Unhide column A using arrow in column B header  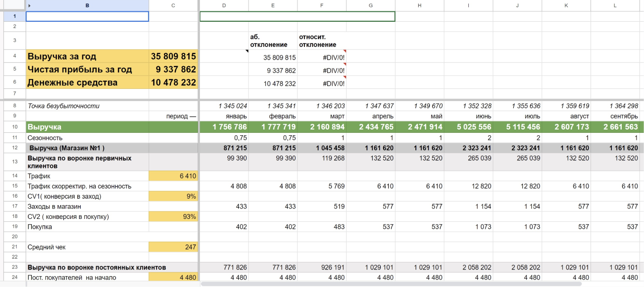pyautogui.click(x=29, y=6)
